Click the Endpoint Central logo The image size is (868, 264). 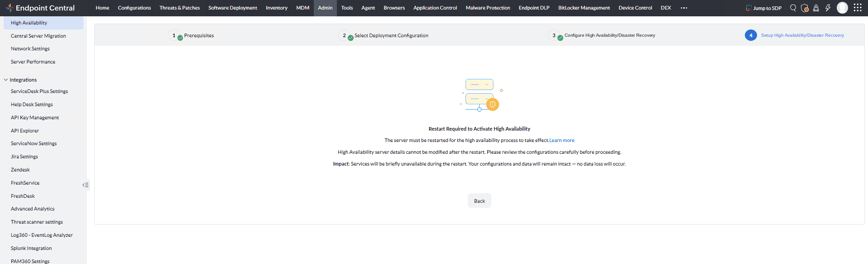click(40, 8)
